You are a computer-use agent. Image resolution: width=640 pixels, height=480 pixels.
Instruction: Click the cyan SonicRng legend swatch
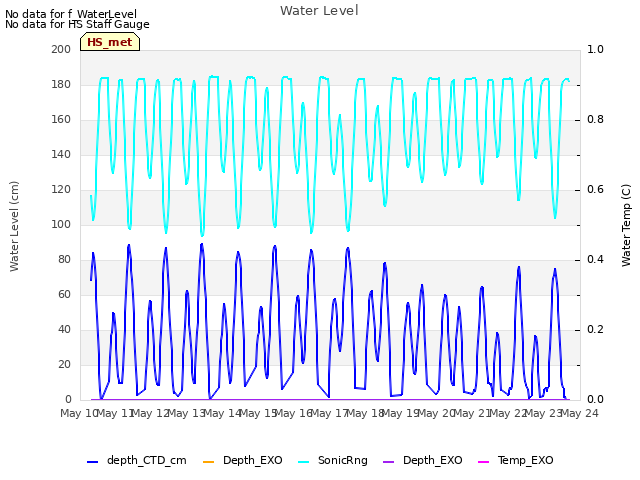point(304,462)
